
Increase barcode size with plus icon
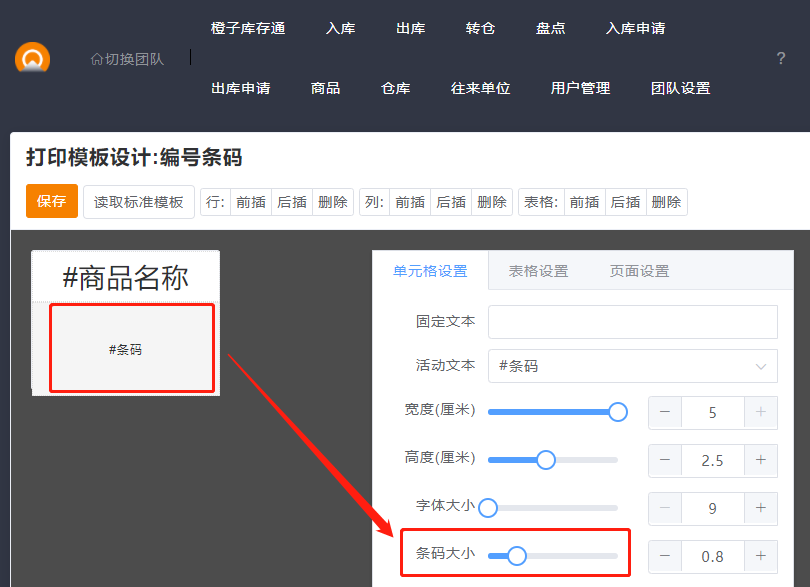pyautogui.click(x=760, y=556)
